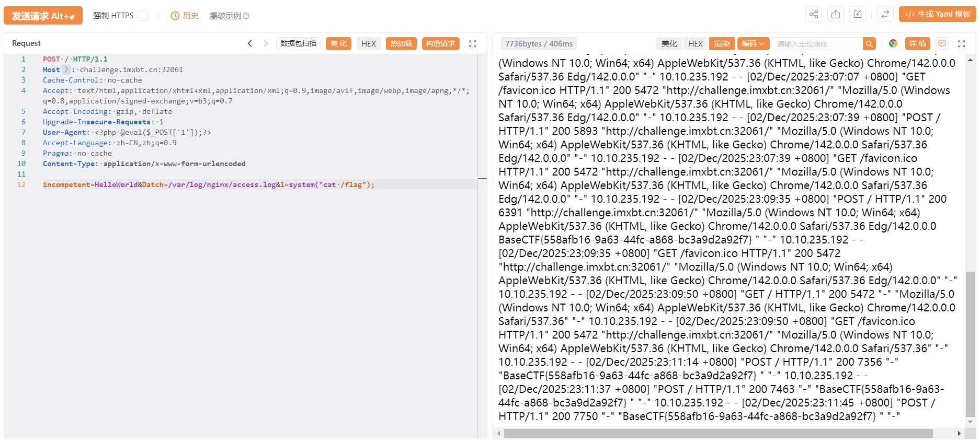This screenshot has height=442, width=980.
Task: Click the scroll down arrow of response scrollbar
Action: tap(971, 422)
